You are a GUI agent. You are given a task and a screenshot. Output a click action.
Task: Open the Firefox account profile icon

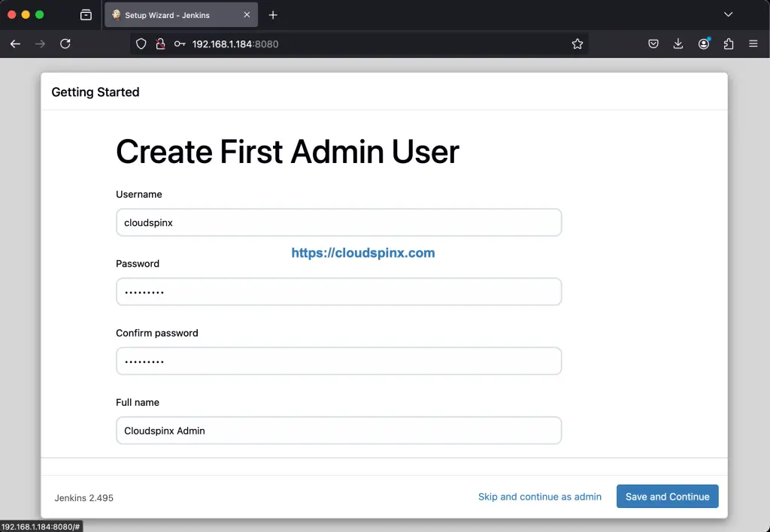[703, 44]
